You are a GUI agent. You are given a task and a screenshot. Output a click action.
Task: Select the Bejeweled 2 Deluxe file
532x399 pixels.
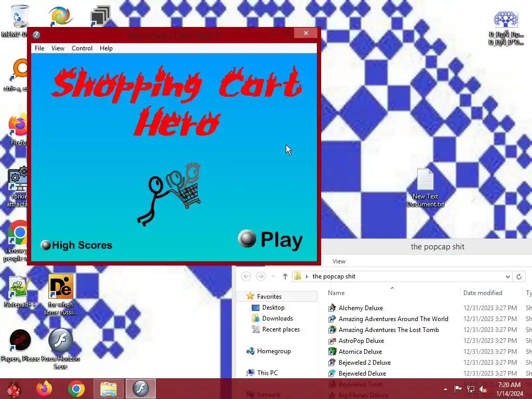[x=364, y=362]
